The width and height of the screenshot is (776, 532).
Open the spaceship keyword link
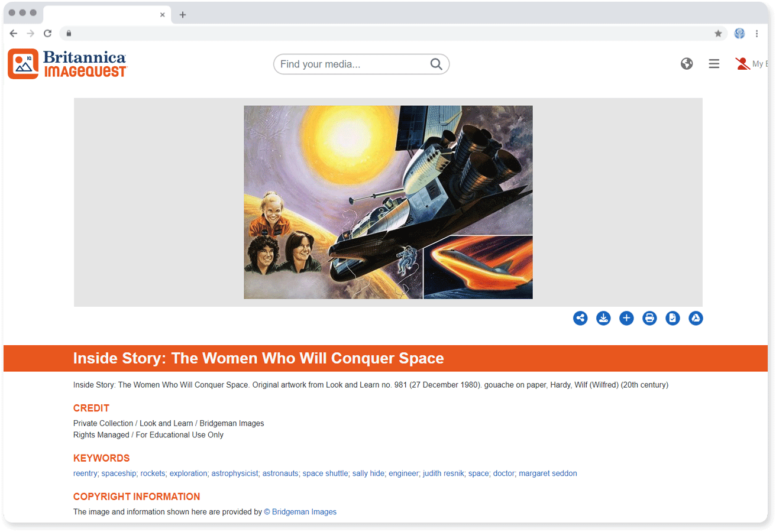[119, 473]
